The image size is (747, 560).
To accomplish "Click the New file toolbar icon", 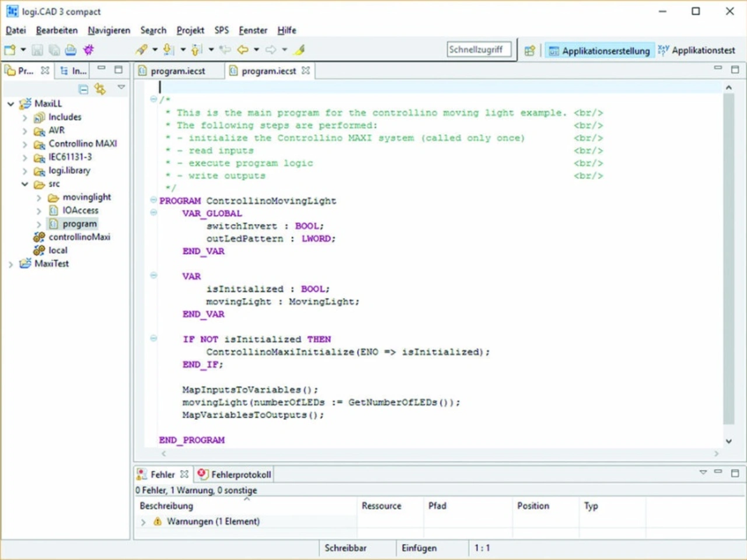I will (10, 50).
